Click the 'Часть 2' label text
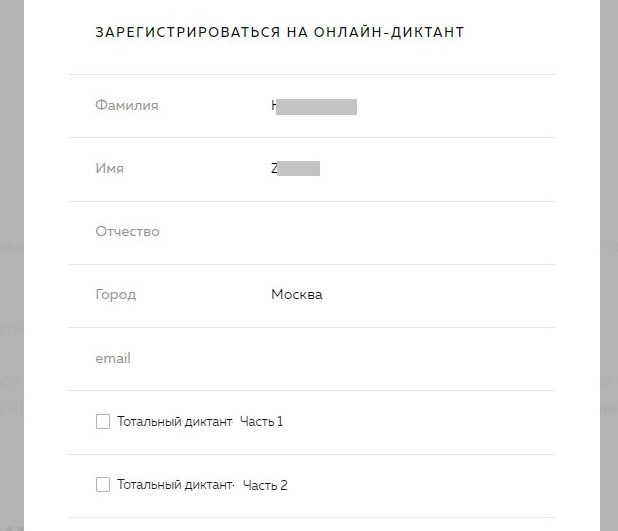 265,485
